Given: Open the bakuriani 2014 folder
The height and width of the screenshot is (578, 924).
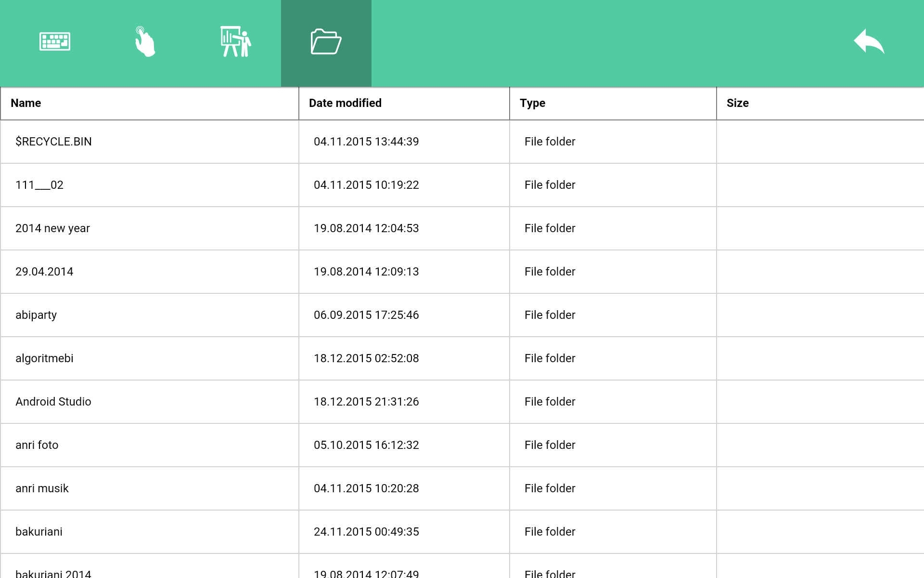Looking at the screenshot, I should (53, 572).
